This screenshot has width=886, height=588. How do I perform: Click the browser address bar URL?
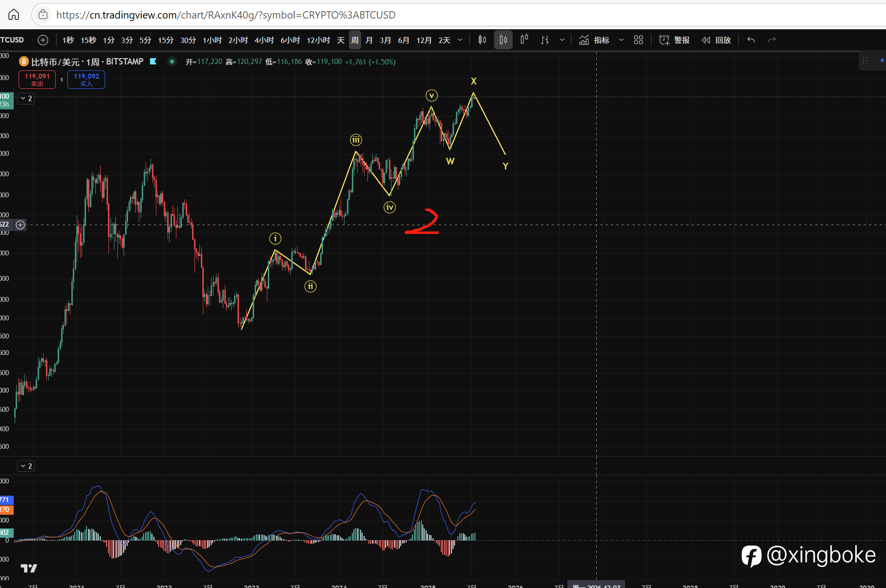pyautogui.click(x=226, y=15)
